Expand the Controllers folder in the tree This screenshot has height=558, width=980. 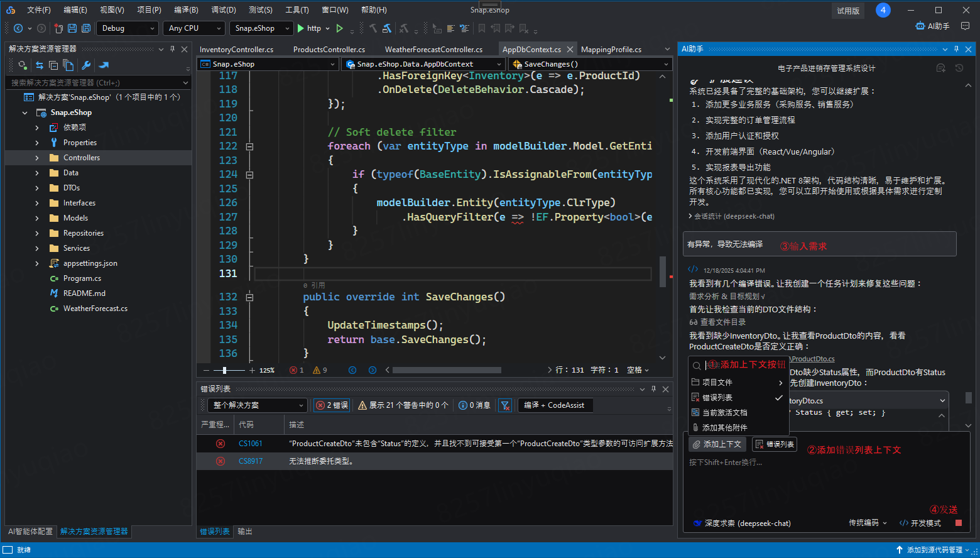[x=37, y=158]
